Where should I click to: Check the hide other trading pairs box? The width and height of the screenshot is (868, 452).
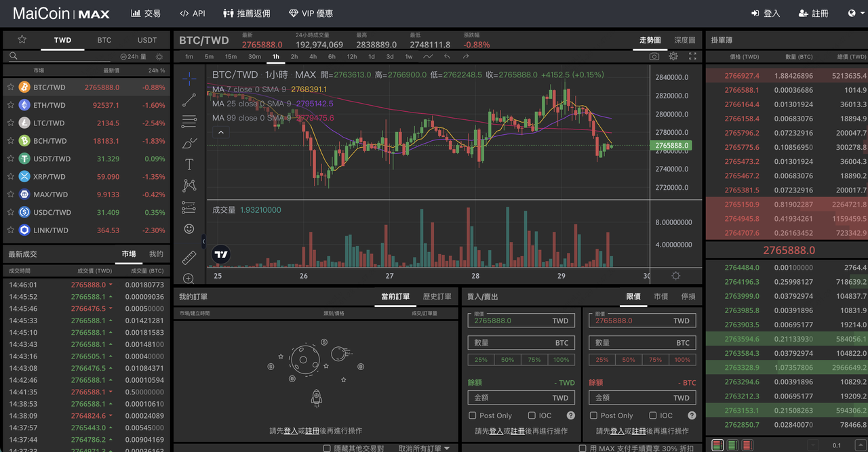pos(328,449)
